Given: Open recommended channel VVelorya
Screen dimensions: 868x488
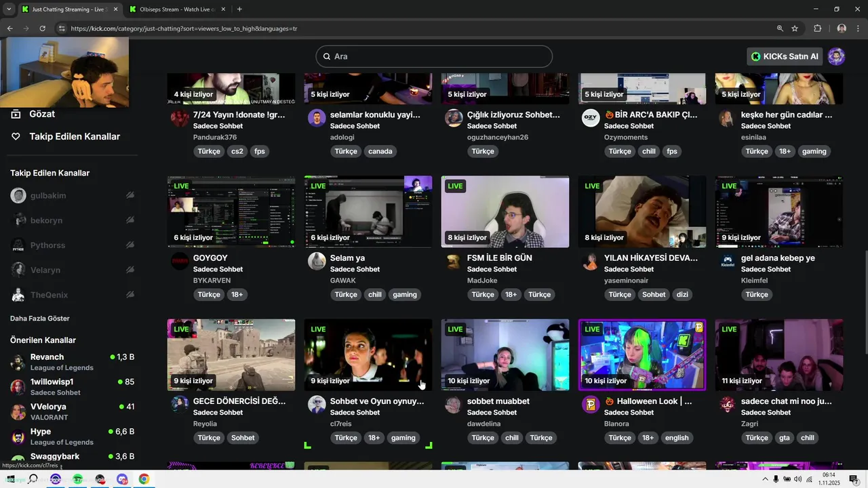Looking at the screenshot, I should point(72,411).
